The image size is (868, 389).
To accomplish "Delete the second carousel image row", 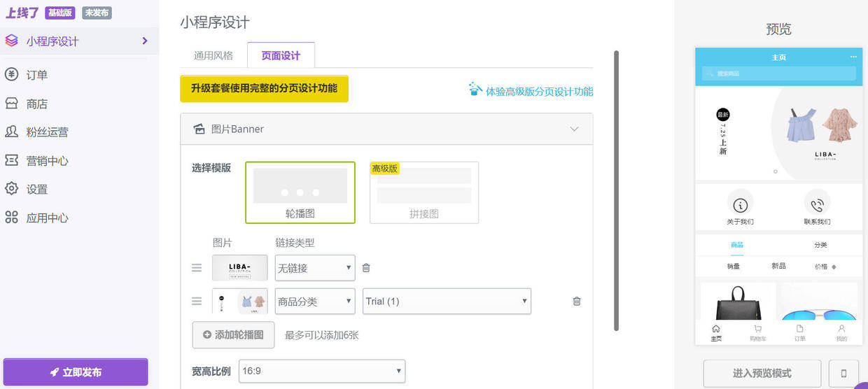I will click(x=577, y=302).
